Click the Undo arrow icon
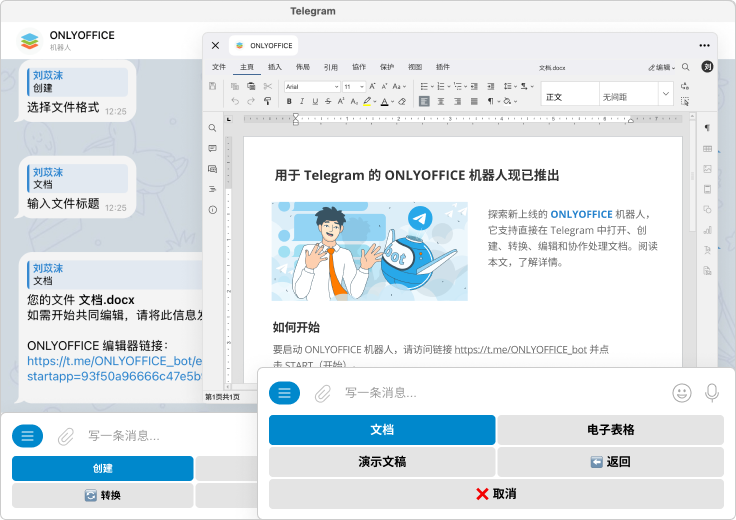This screenshot has width=736, height=520. tap(235, 101)
